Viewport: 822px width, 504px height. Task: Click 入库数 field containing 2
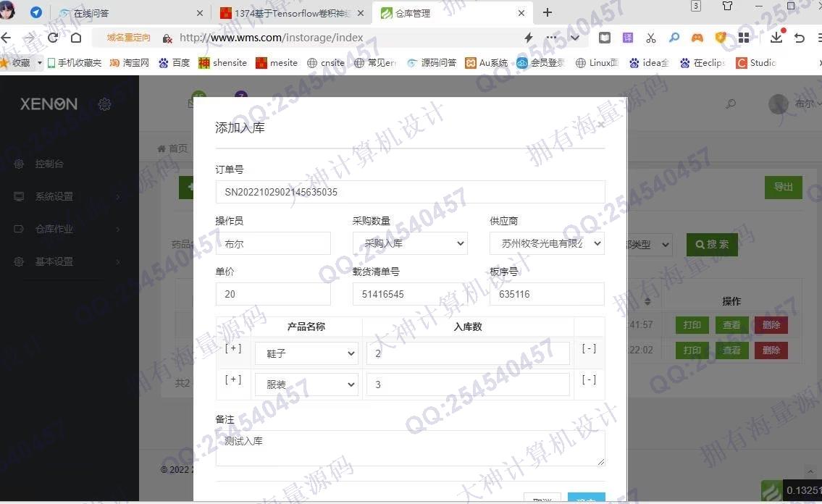468,353
